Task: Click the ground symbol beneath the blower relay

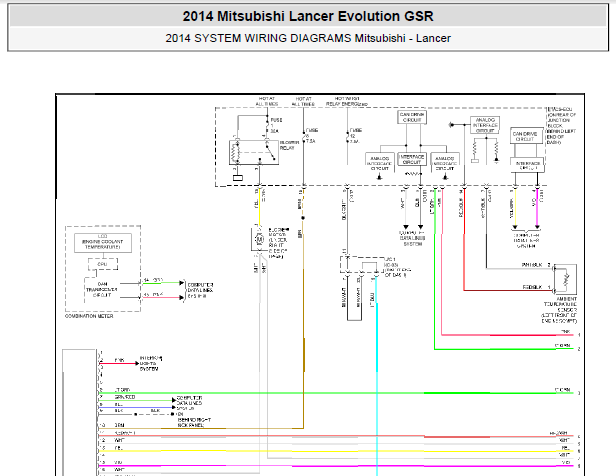Action: tap(238, 178)
